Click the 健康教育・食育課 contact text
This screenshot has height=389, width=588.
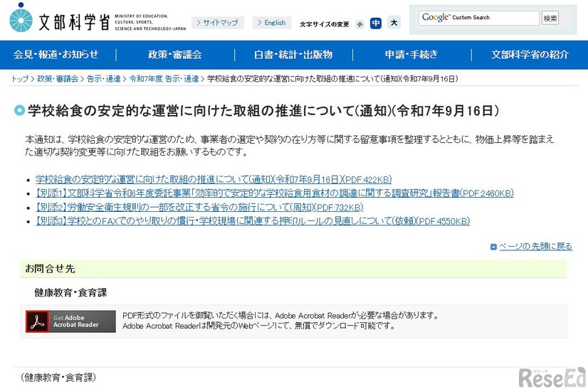[70, 293]
